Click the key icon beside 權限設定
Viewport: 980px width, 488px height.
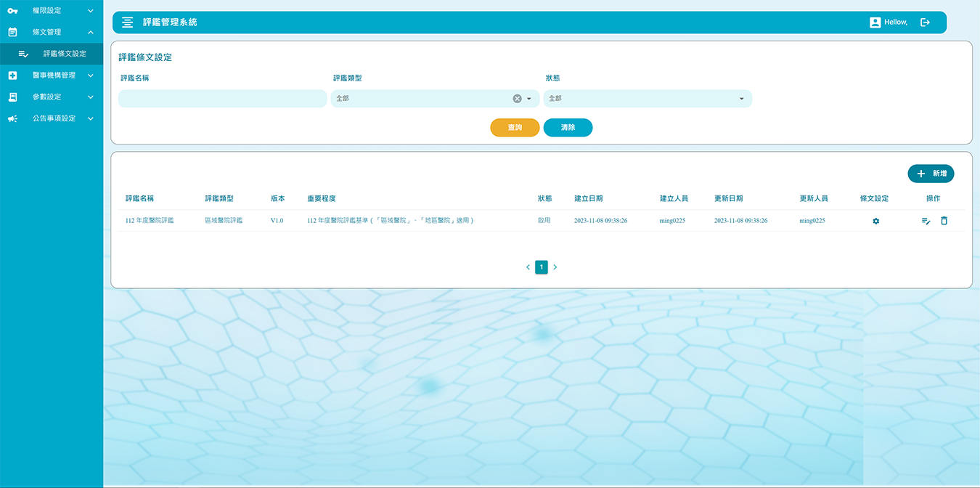coord(12,11)
